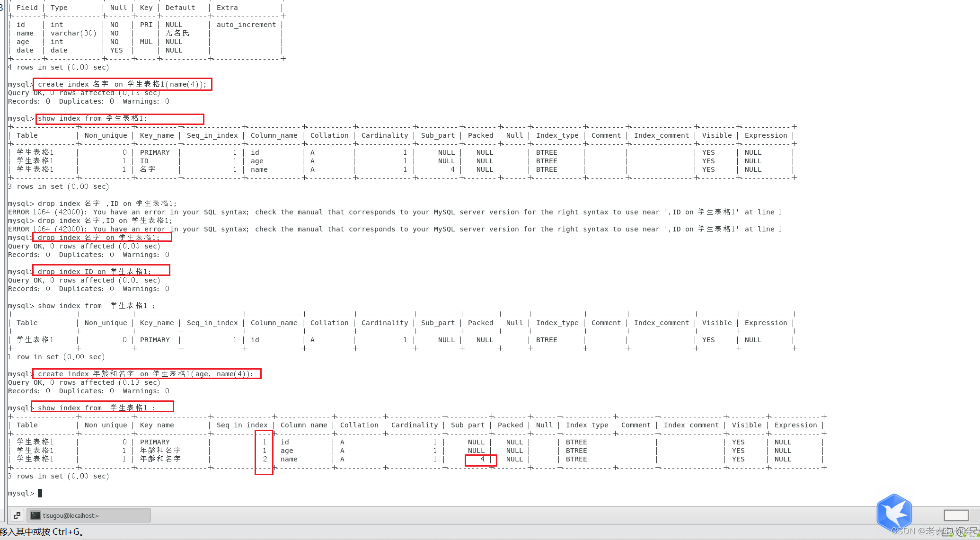Click Seq_in_index value 2 in name row
Screen dimensions: 980x540
(265, 459)
